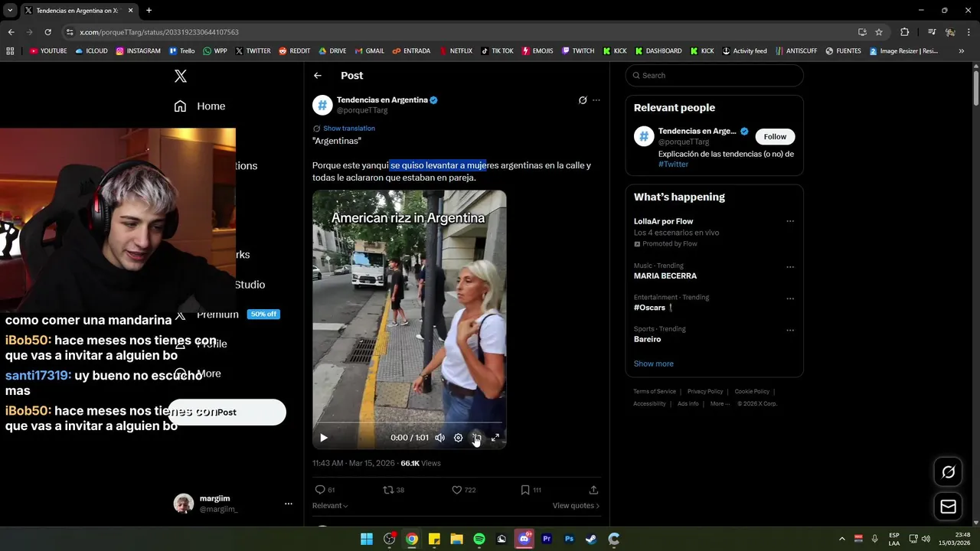Show more bookmarks chevron

[x=962, y=51]
